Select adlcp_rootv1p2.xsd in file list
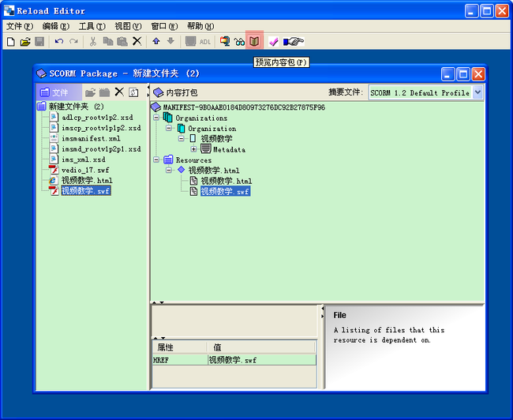 98,117
